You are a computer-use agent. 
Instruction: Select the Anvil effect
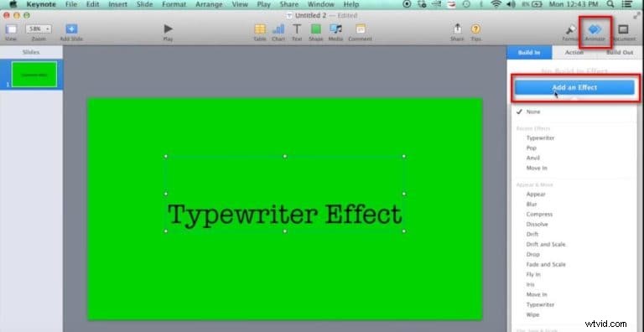click(x=532, y=158)
